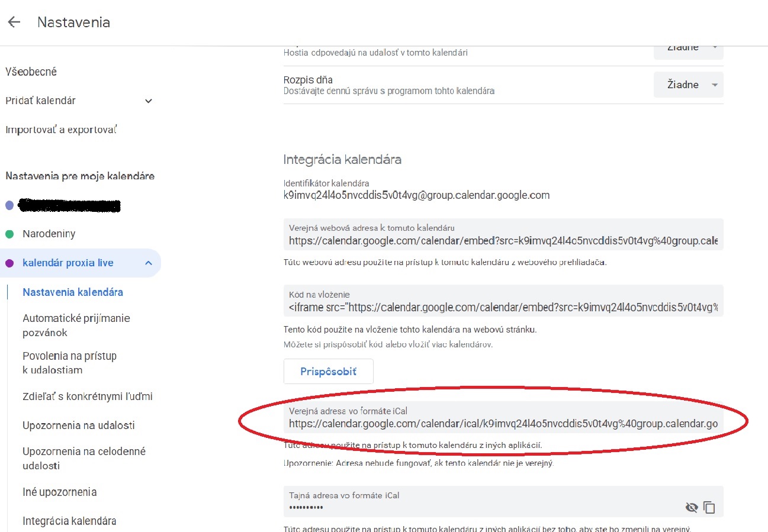
Task: Reveal the secret iCal address with eye icon
Action: pos(691,507)
